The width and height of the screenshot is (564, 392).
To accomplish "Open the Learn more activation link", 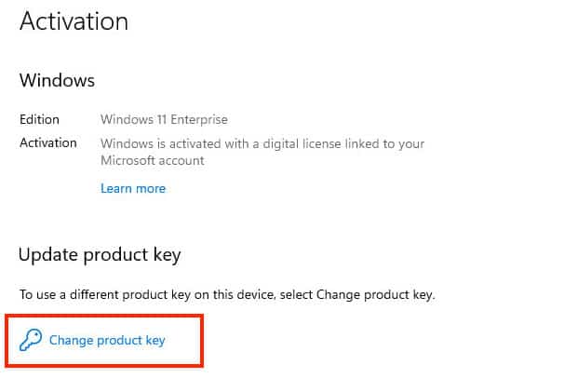I will tap(133, 188).
